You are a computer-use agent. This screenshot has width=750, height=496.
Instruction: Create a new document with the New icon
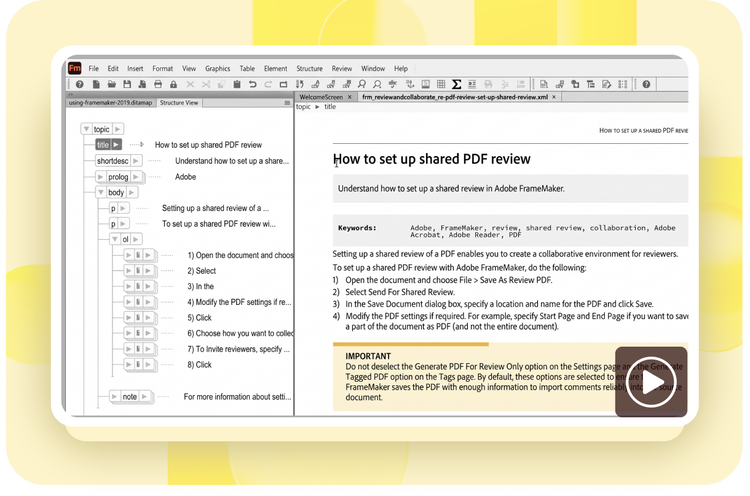click(96, 84)
